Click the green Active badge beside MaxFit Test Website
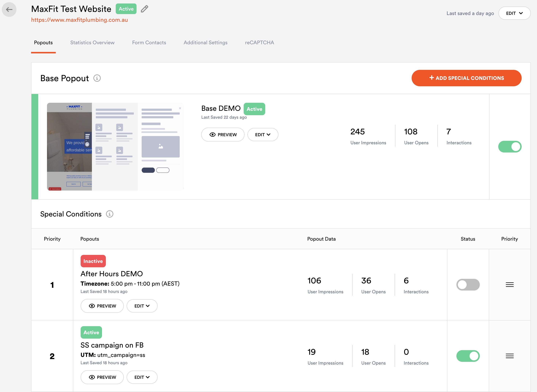The width and height of the screenshot is (537, 392). click(x=126, y=9)
